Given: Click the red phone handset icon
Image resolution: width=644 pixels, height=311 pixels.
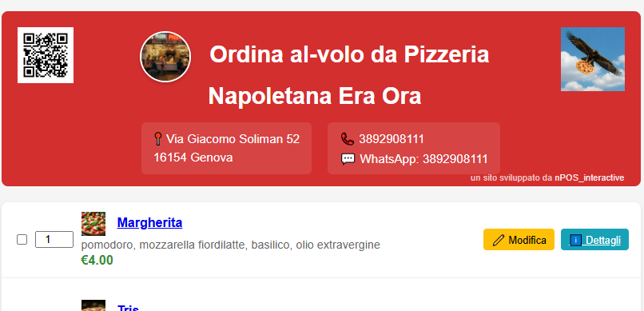Looking at the screenshot, I should pos(348,139).
